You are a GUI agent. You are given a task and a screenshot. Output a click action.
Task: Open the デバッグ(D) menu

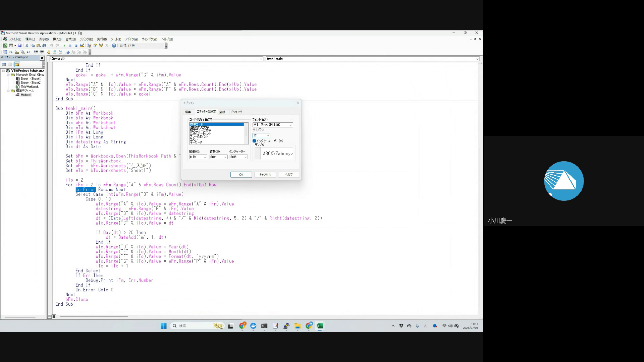click(86, 39)
